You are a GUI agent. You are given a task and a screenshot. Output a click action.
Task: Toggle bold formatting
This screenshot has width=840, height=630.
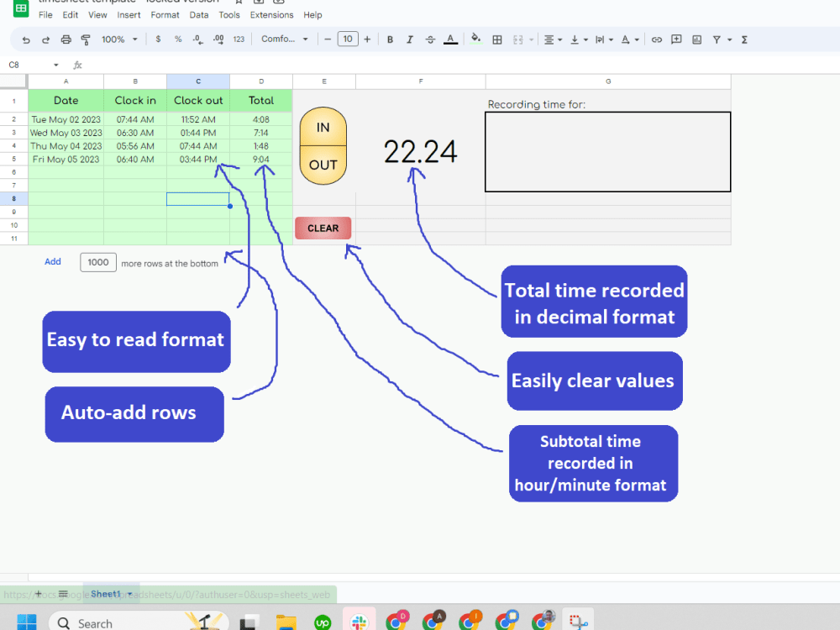[x=390, y=39]
